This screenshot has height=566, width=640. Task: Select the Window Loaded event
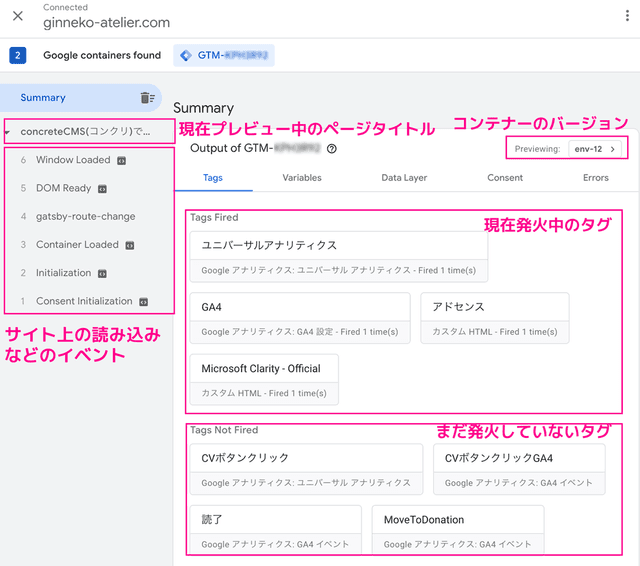pyautogui.click(x=73, y=160)
